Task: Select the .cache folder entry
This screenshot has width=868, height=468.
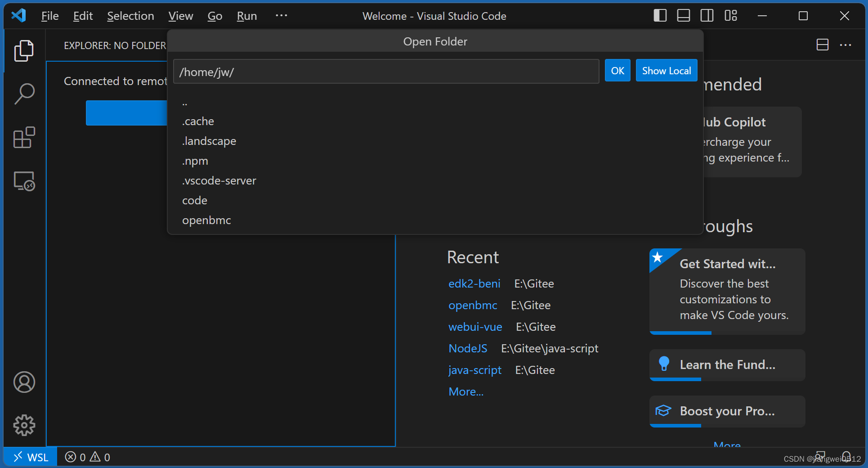Action: pos(435,121)
